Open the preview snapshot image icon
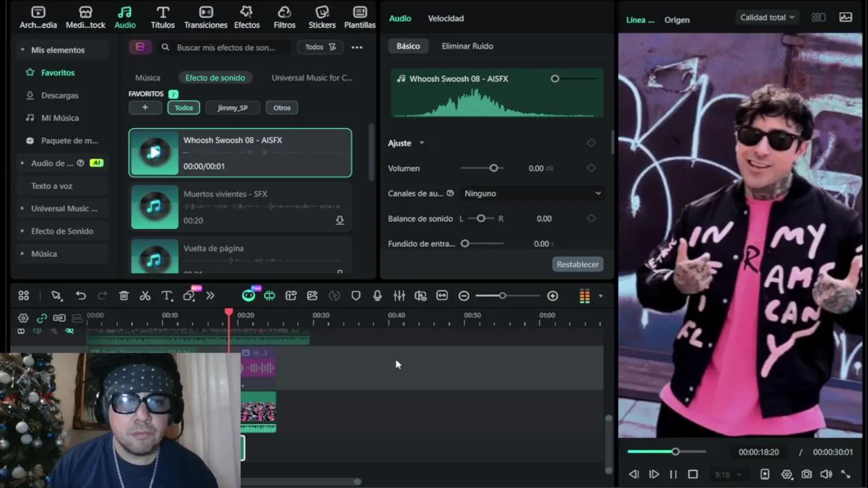The height and width of the screenshot is (488, 868). click(x=846, y=18)
